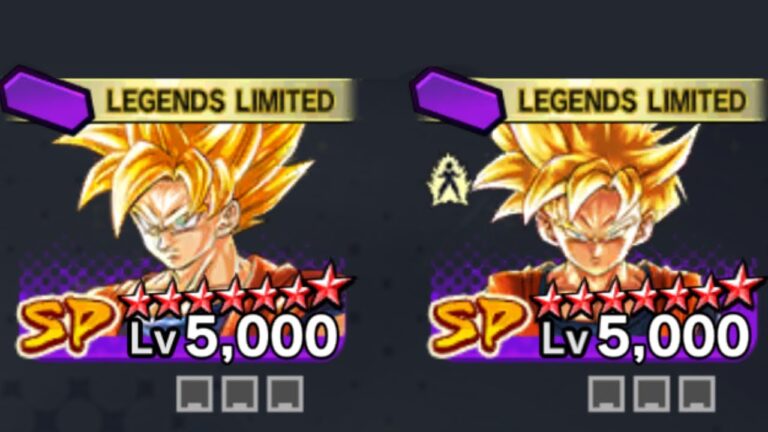Screen dimensions: 768x432
Task: Select second equipment slot under right card
Action: coord(651,393)
